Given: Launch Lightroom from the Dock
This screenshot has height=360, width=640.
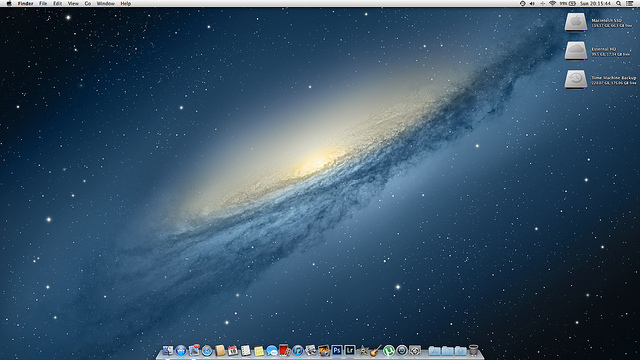Looking at the screenshot, I should 350,350.
